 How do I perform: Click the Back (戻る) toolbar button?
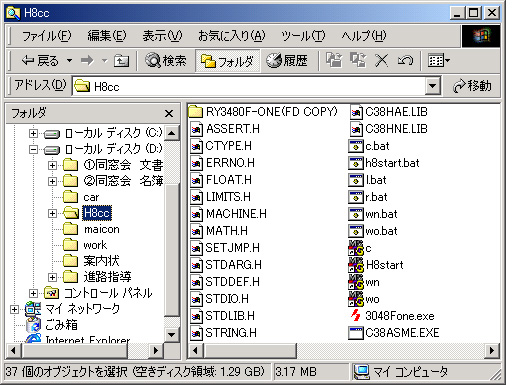pos(39,61)
